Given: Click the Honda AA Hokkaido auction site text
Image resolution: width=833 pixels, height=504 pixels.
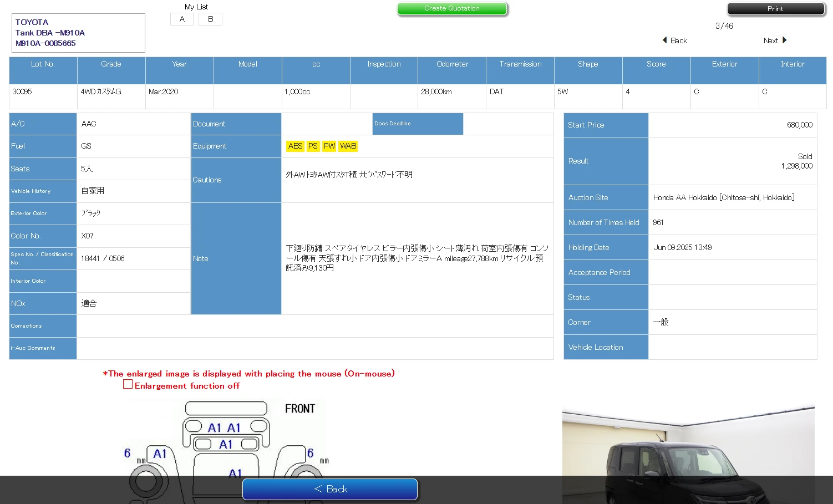Looking at the screenshot, I should (723, 197).
